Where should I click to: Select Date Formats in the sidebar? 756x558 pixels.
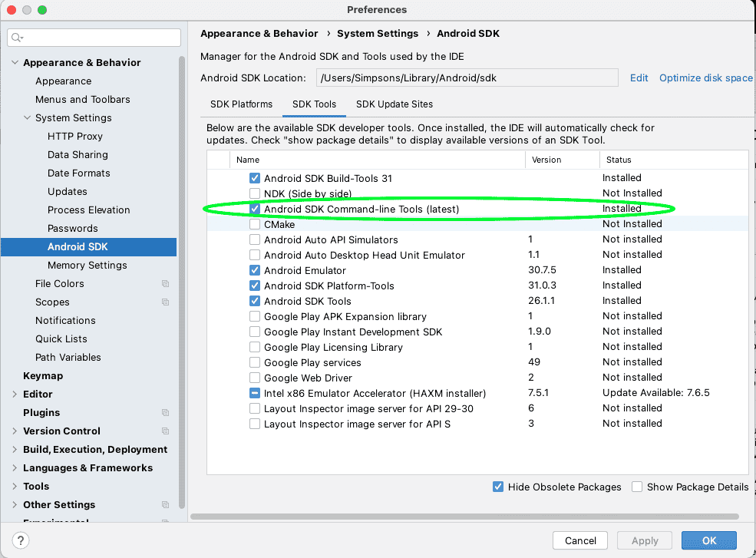tap(78, 173)
